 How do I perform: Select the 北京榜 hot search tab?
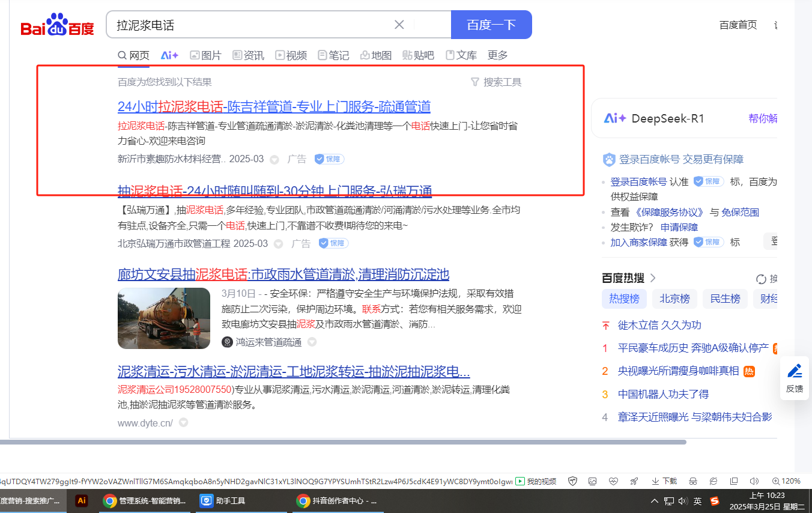coord(674,299)
